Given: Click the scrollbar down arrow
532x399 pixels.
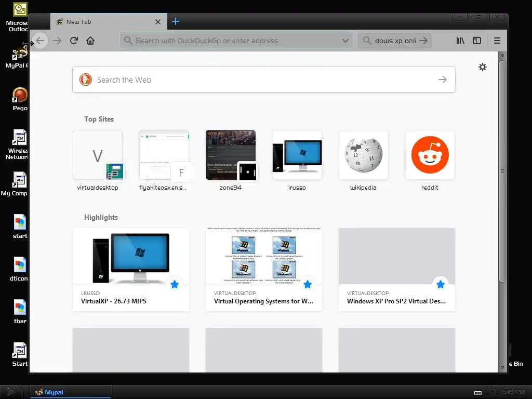Looking at the screenshot, I should [502, 367].
